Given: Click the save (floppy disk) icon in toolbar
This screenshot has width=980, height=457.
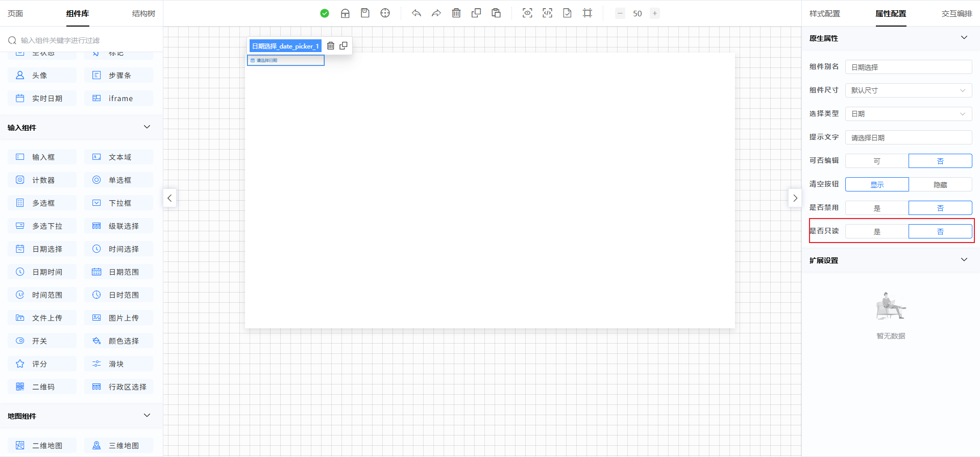Looking at the screenshot, I should coord(365,13).
